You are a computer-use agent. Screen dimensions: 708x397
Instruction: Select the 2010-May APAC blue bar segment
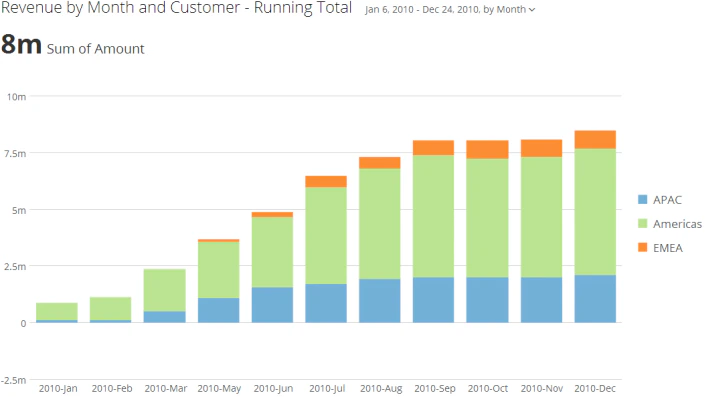pos(219,310)
